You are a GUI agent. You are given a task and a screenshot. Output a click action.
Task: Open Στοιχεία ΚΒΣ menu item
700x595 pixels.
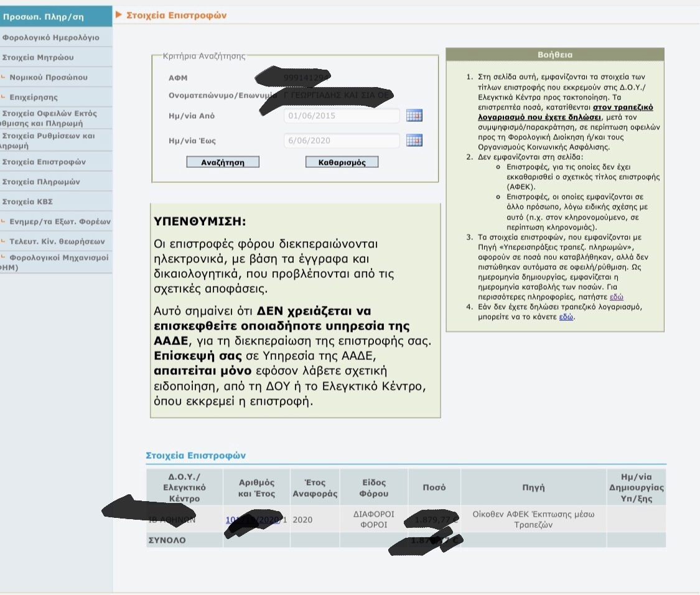coord(28,202)
